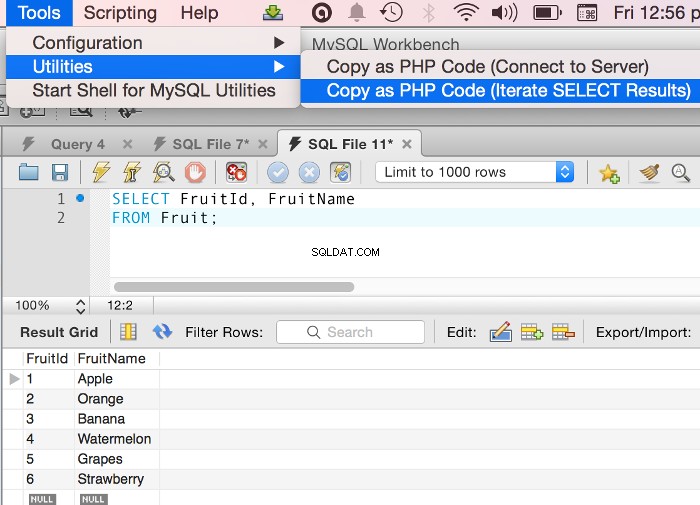Click the editor horizontal scrollbar
Screen dimensions: 700x505
pyautogui.click(x=234, y=287)
